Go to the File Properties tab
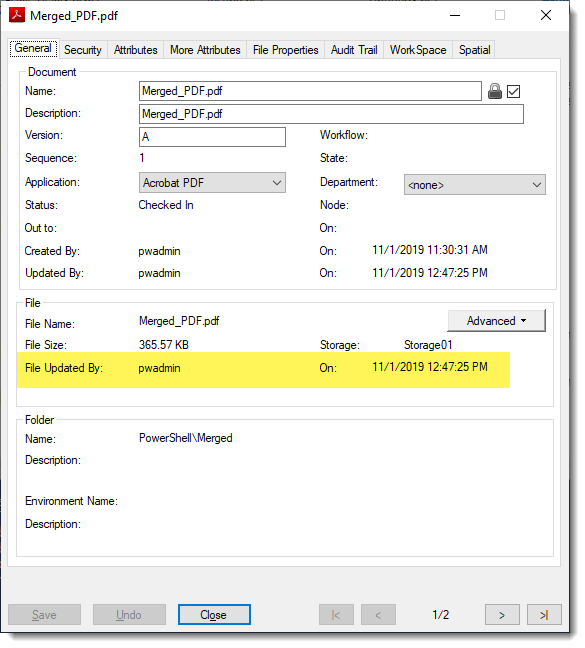The width and height of the screenshot is (585, 648). click(x=285, y=50)
